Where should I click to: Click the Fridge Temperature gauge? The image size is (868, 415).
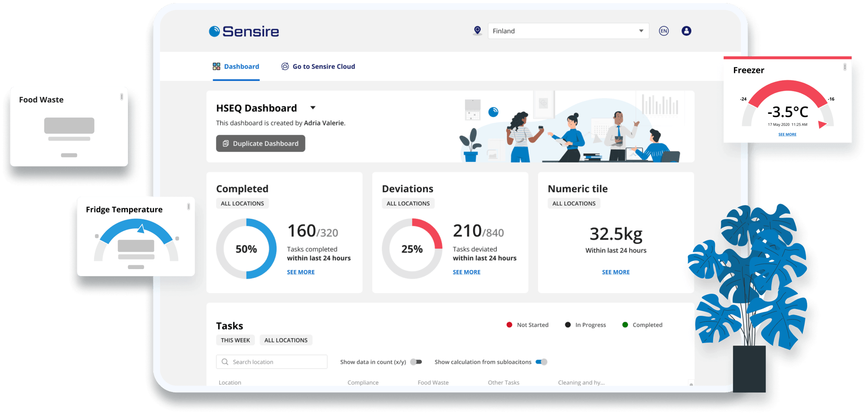(x=136, y=240)
